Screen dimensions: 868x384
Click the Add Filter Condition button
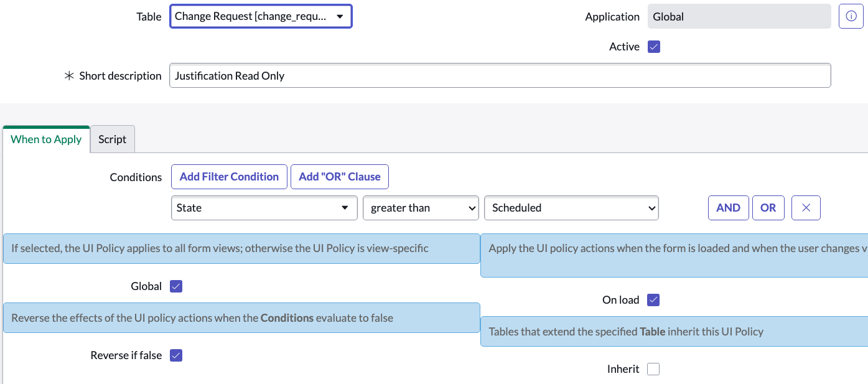(229, 176)
